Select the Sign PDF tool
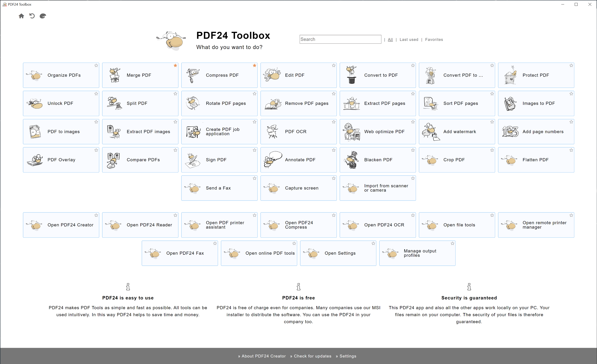Viewport: 597px width, 364px height. pyautogui.click(x=219, y=160)
